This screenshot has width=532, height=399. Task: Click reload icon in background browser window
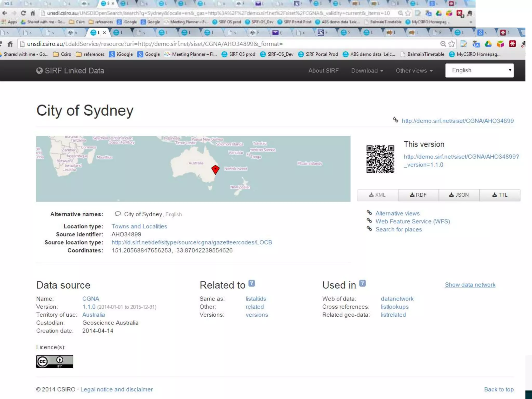point(23,13)
